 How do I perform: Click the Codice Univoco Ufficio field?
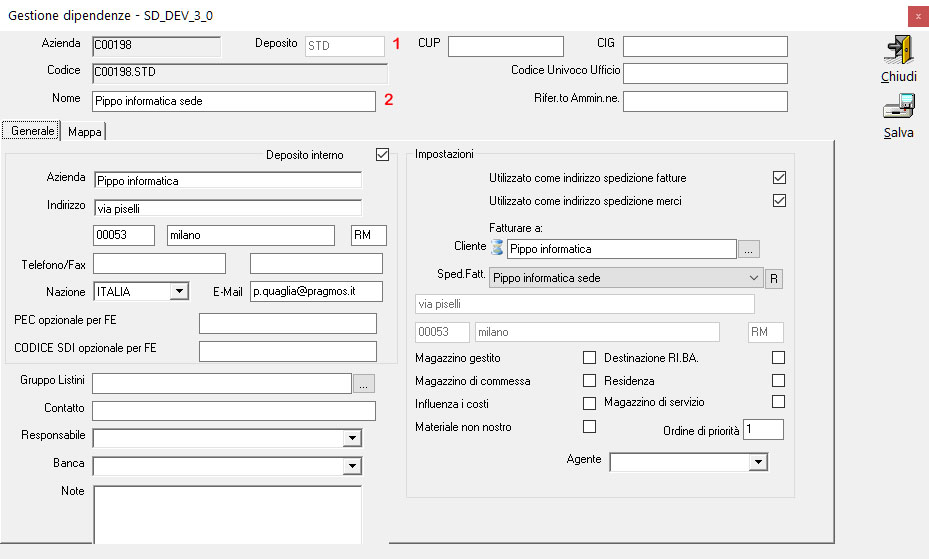coord(705,73)
